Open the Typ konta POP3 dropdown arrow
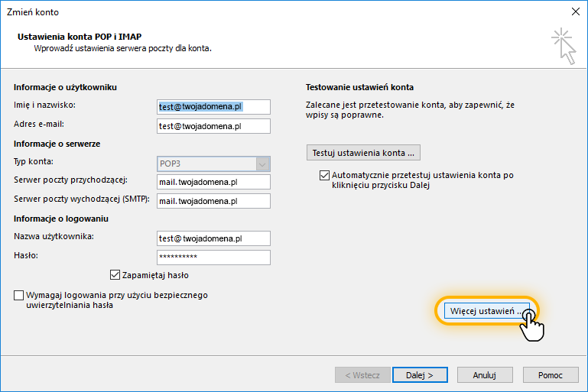Image resolution: width=588 pixels, height=392 pixels. 262,164
